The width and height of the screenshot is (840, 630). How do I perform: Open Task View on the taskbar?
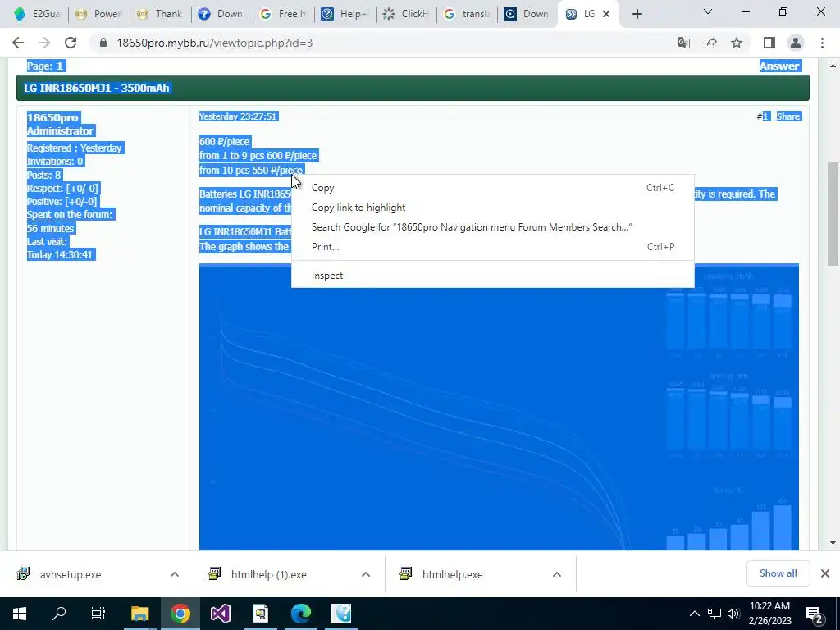(98, 614)
